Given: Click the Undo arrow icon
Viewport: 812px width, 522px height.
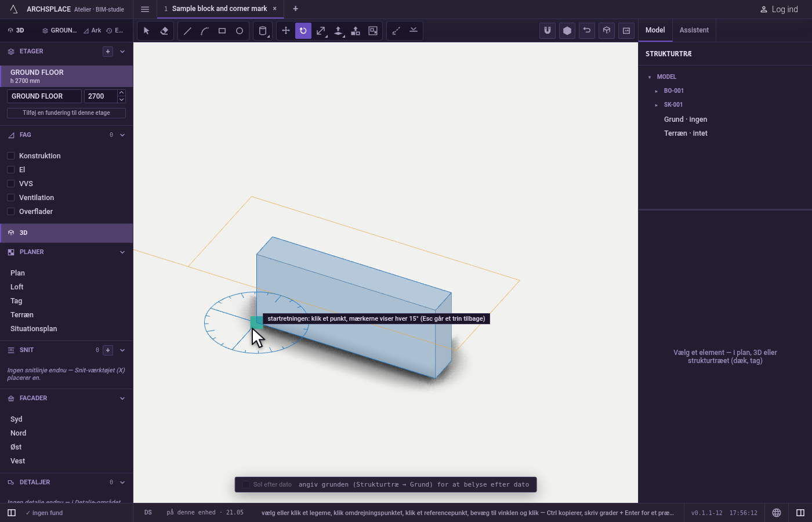Looking at the screenshot, I should coord(587,31).
